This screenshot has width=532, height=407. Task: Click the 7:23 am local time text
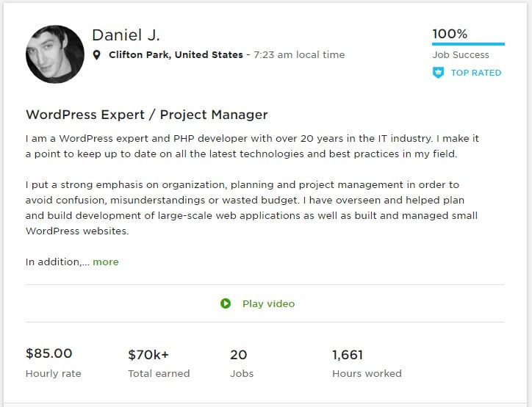tap(299, 55)
